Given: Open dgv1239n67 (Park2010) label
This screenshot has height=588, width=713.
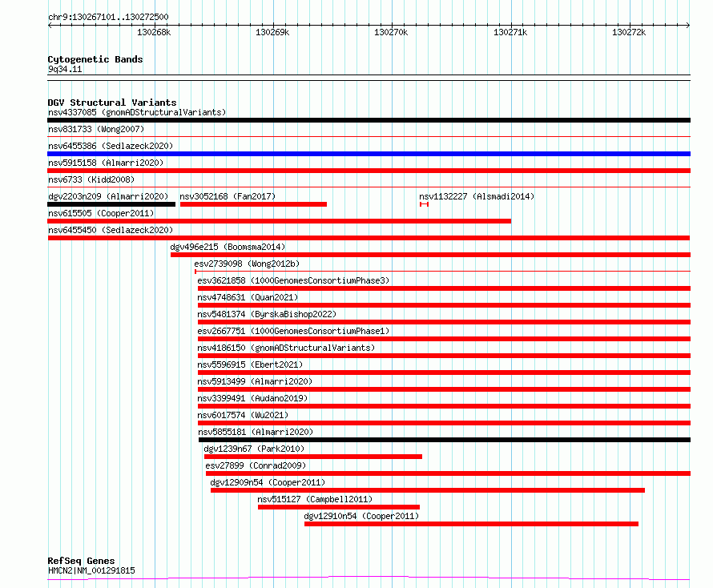Looking at the screenshot, I should pyautogui.click(x=254, y=449).
